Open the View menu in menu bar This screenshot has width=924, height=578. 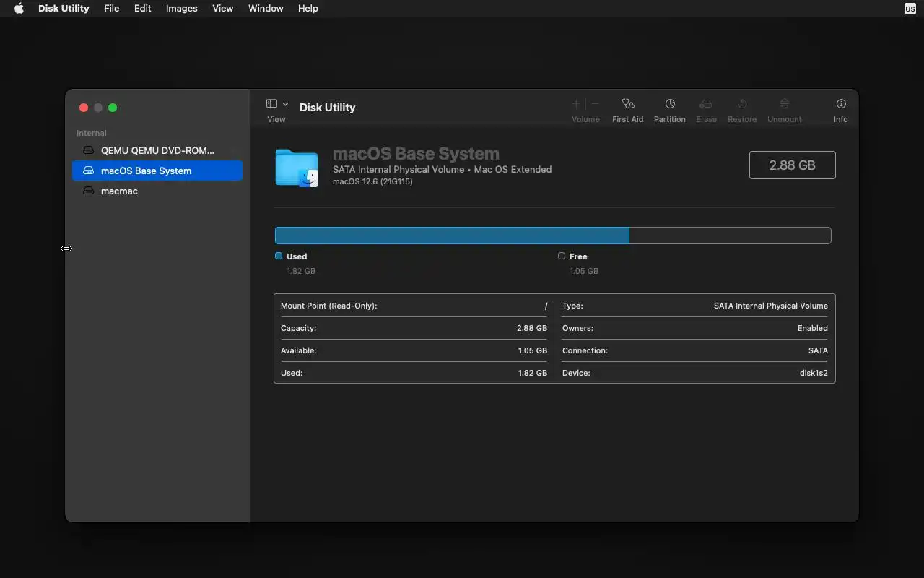(222, 9)
